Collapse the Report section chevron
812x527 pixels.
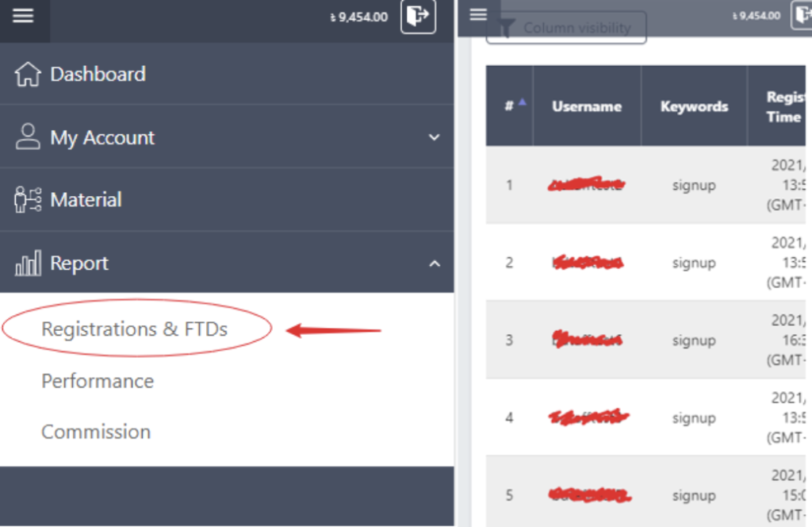click(435, 263)
